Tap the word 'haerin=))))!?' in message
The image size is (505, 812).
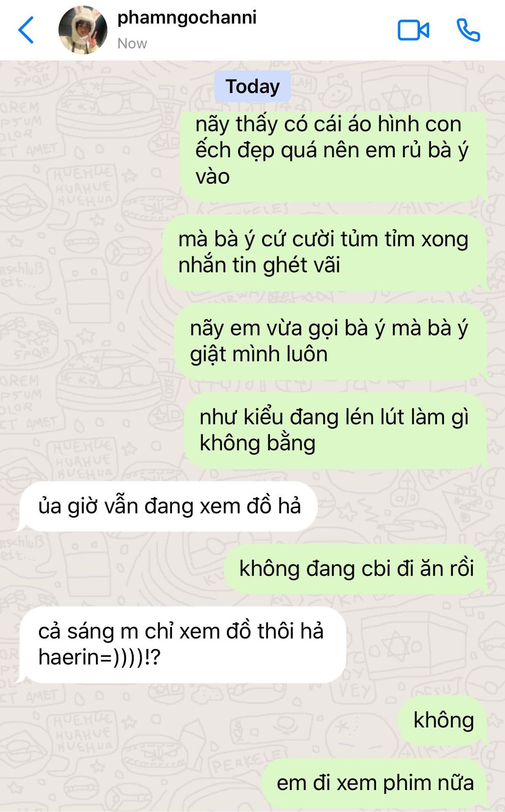tap(99, 658)
